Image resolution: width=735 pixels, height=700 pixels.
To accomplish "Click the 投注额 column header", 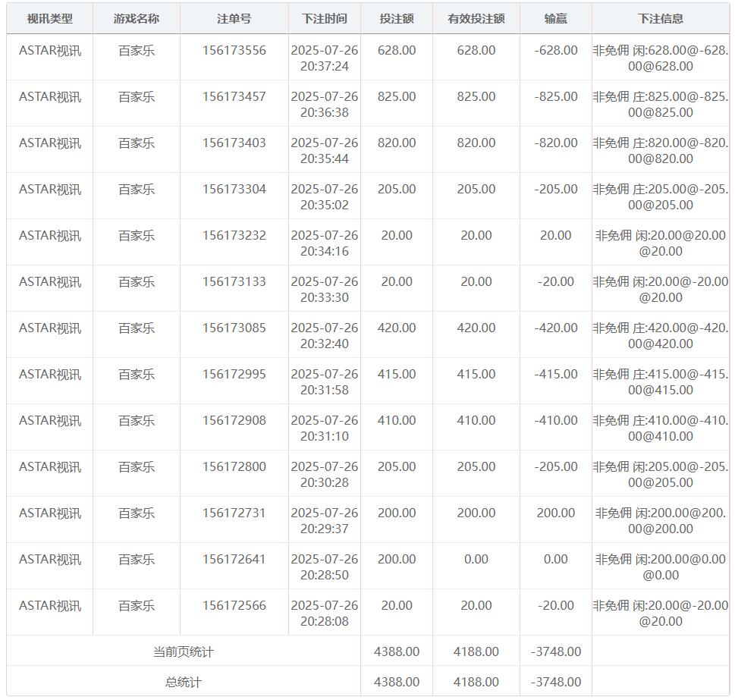I will point(397,18).
